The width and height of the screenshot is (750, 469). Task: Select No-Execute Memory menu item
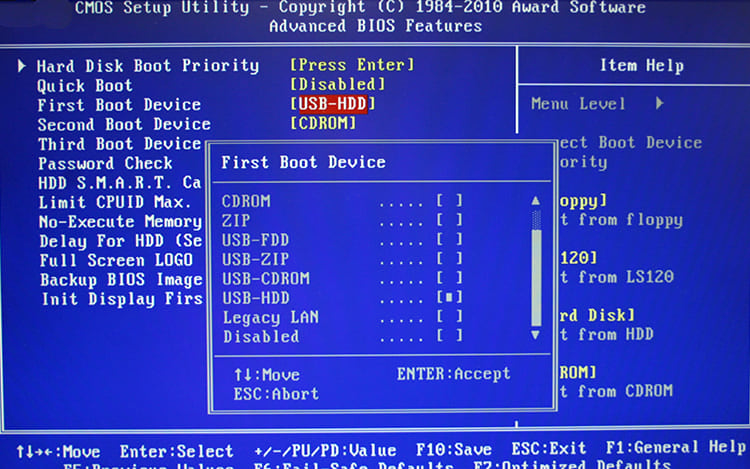121,222
